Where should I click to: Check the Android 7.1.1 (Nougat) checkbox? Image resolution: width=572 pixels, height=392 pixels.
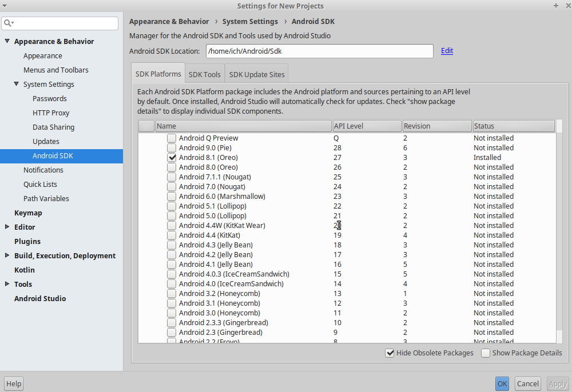(x=172, y=177)
